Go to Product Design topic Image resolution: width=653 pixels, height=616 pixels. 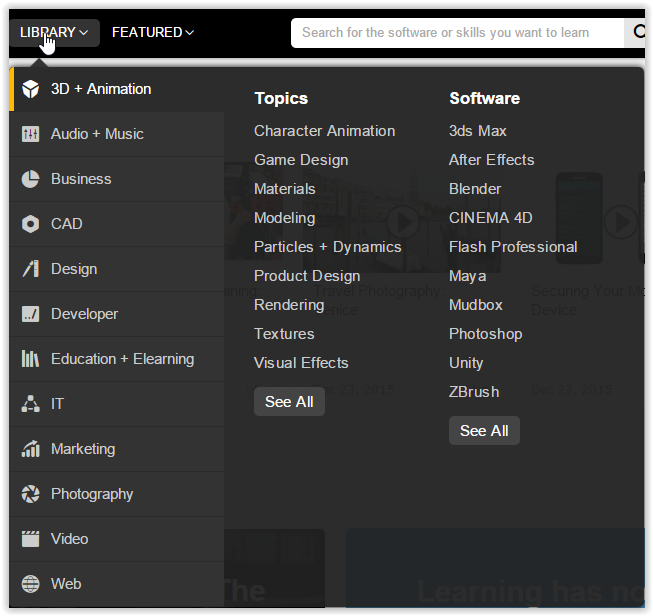tap(307, 276)
